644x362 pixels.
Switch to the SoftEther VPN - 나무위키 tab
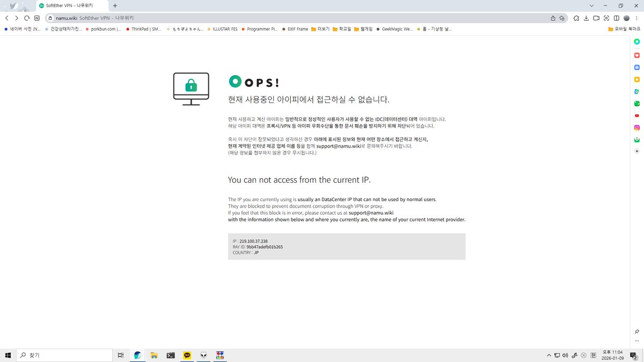[x=70, y=5]
